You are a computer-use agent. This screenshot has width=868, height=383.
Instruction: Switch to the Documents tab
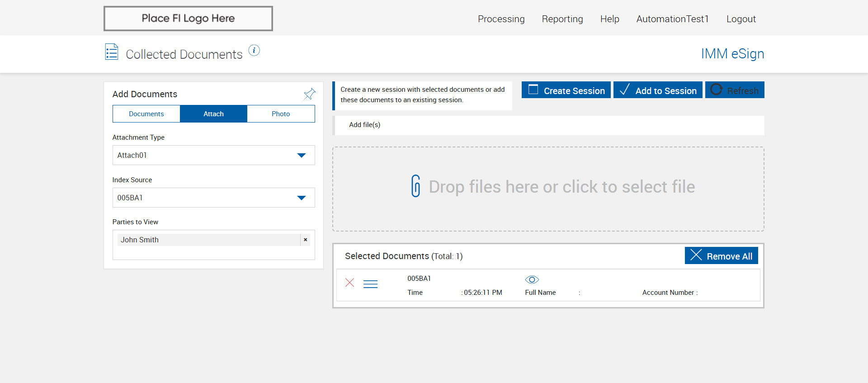point(146,114)
